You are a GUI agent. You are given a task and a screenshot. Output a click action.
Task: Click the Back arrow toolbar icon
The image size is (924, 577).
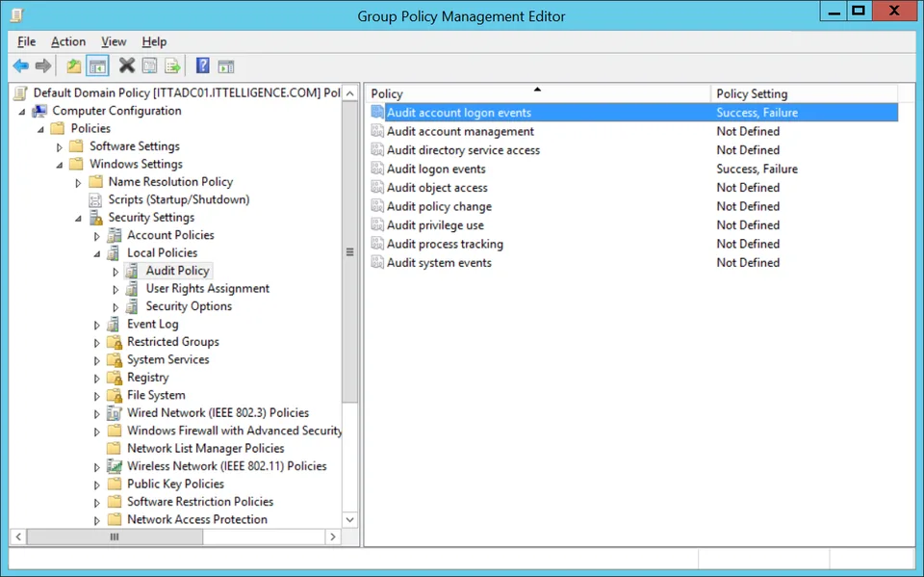pos(21,66)
